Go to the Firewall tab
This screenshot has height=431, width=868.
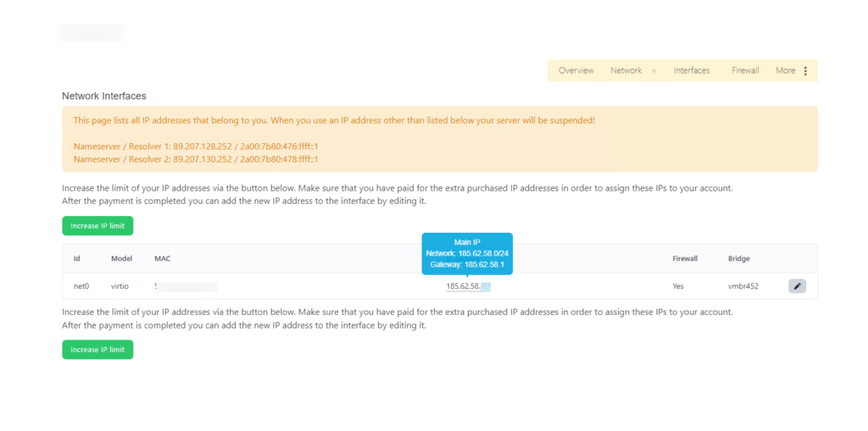tap(745, 70)
